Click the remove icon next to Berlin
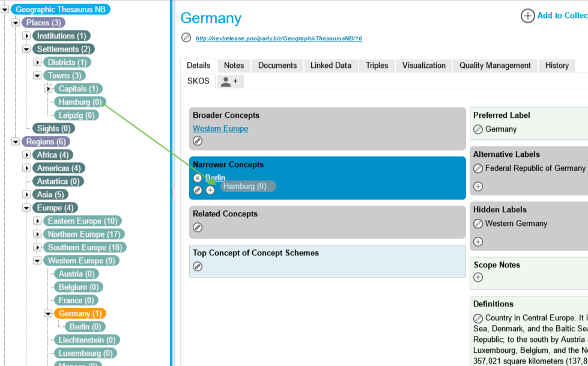This screenshot has width=588, height=366. [x=198, y=178]
